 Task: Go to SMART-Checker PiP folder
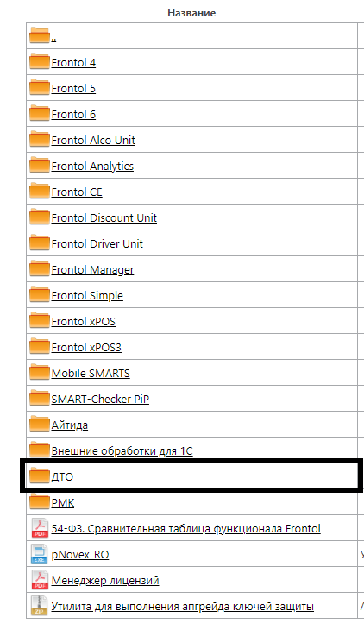pos(100,399)
